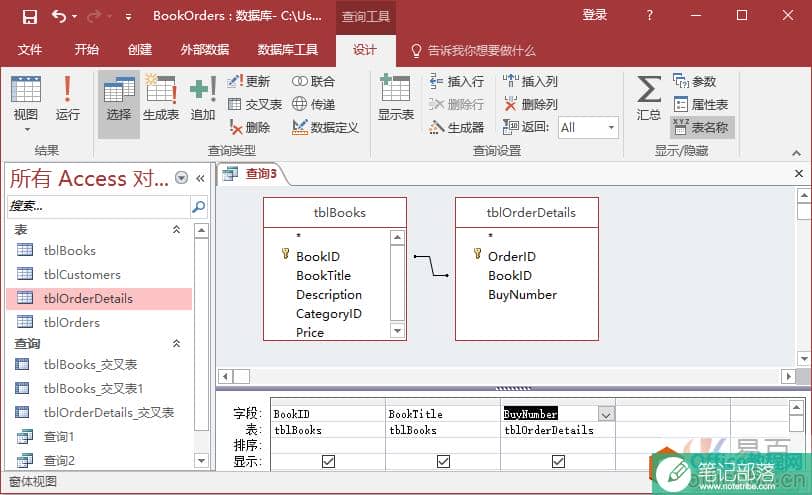Select BookTitle field in tblBooks box
812x495 pixels.
pos(323,275)
